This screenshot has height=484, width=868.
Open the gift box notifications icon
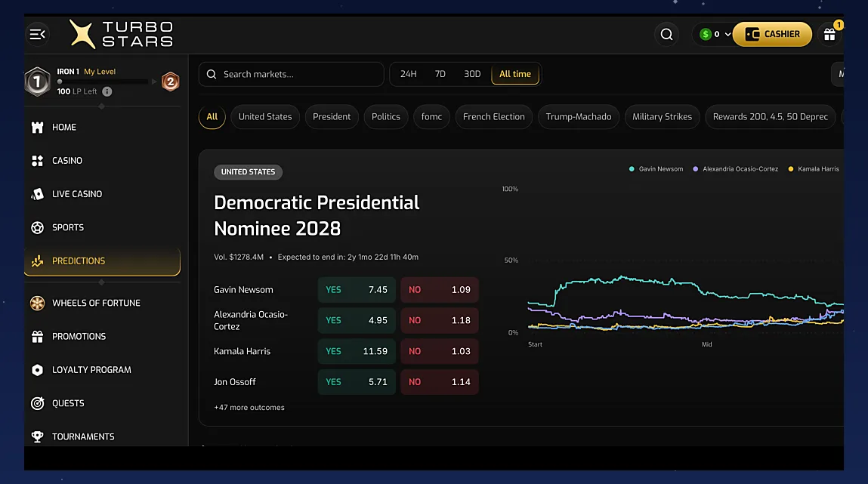[829, 34]
